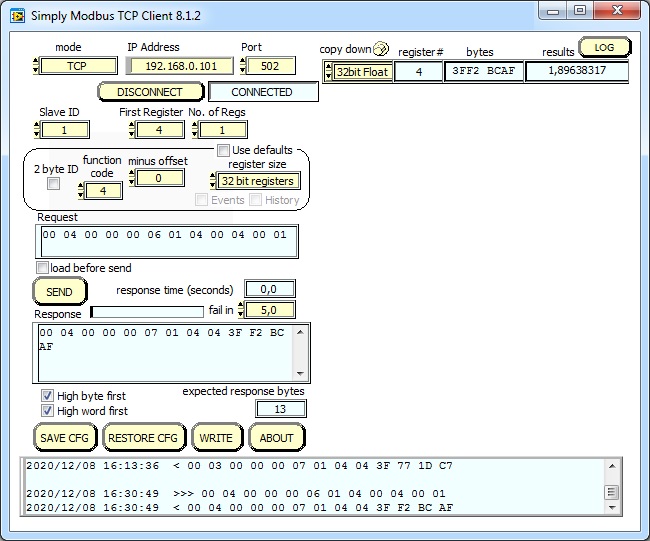Click the response time value 0,0

(x=270, y=289)
